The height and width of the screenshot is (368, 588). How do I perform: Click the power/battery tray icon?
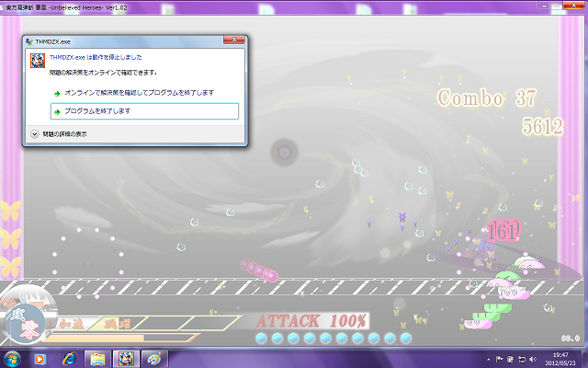coord(511,358)
